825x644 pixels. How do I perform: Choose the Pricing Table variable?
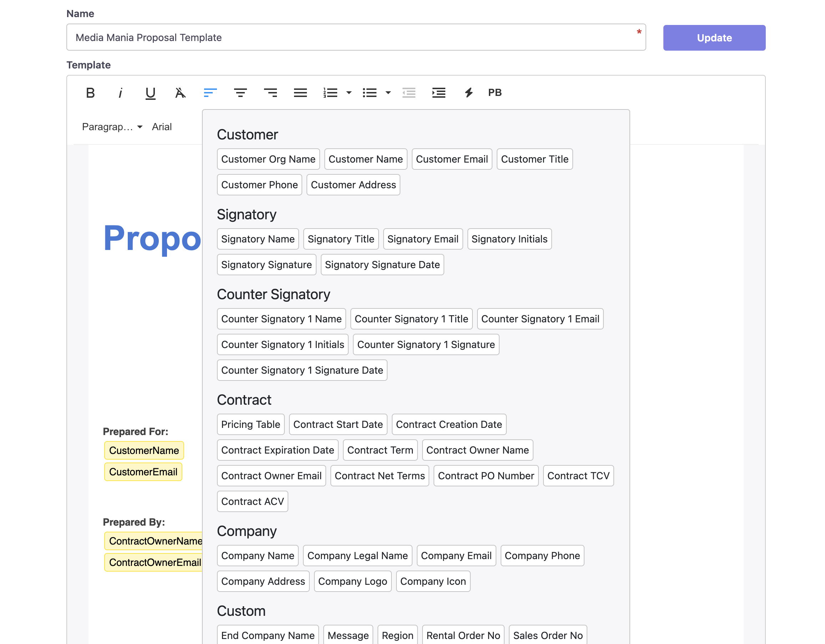coord(250,424)
